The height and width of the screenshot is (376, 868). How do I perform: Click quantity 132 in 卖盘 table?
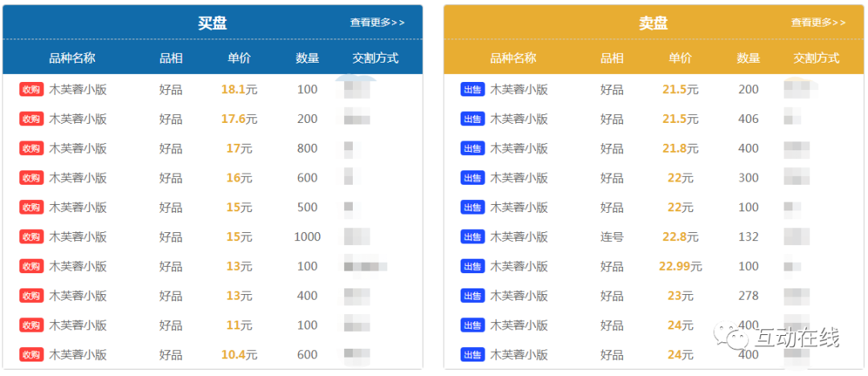(748, 236)
